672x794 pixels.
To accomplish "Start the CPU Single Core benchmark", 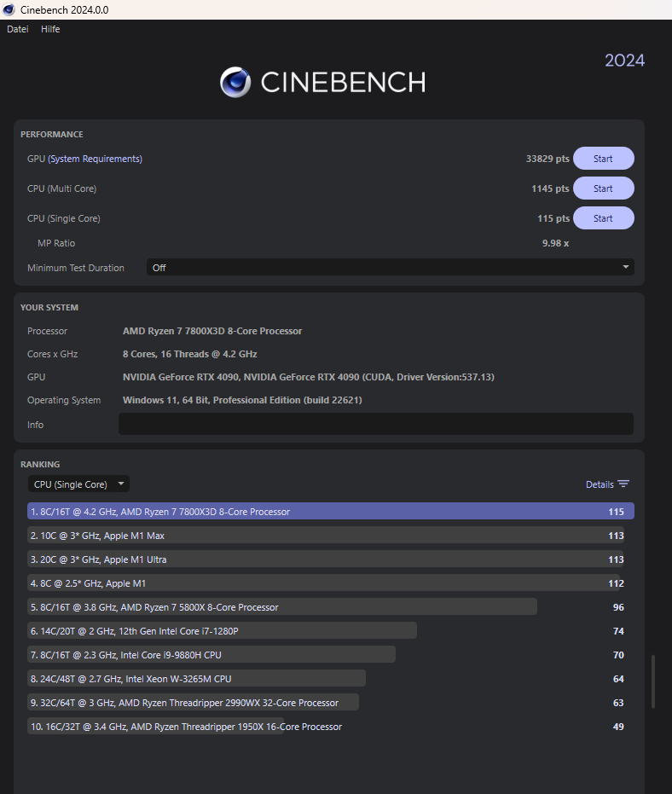I will coord(603,218).
